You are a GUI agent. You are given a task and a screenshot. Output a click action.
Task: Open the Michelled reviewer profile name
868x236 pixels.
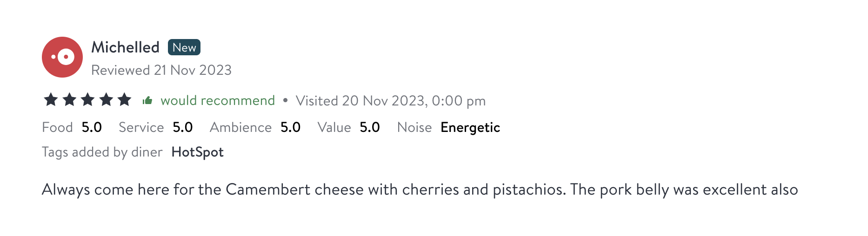[x=125, y=47]
